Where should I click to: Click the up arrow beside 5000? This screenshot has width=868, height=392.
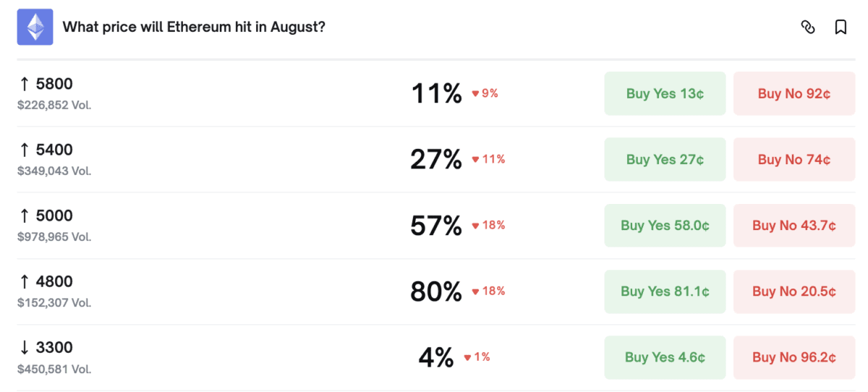pos(25,216)
